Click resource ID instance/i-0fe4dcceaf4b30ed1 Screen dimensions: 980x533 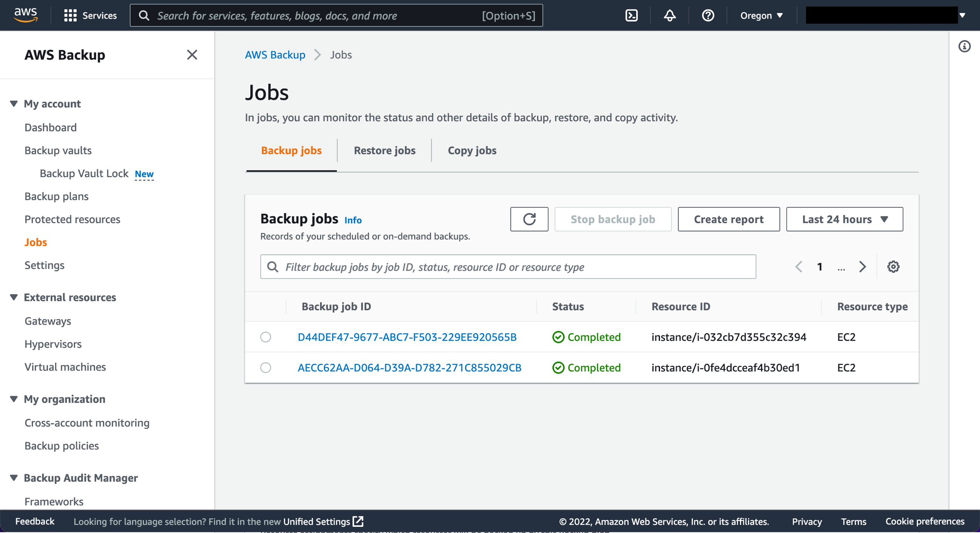726,367
